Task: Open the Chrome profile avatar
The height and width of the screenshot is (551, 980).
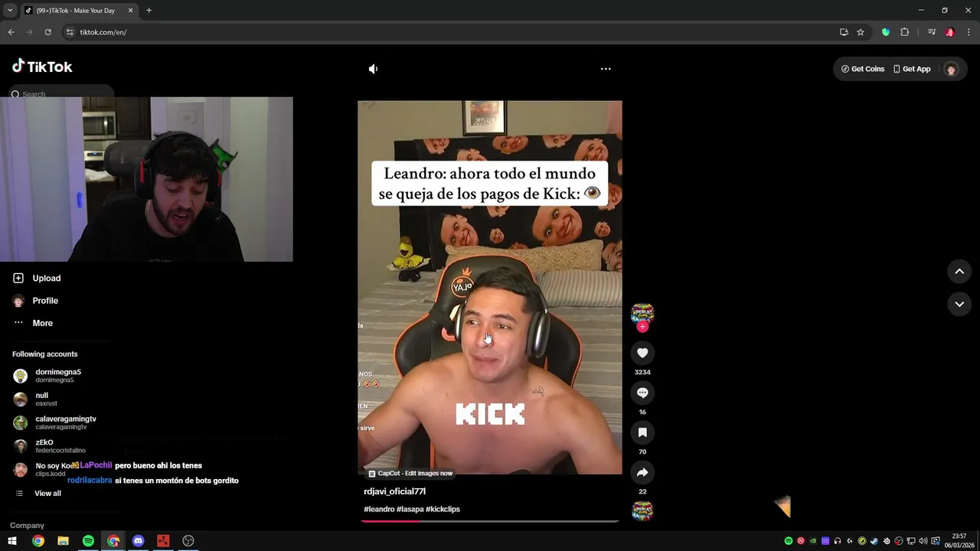Action: (950, 32)
